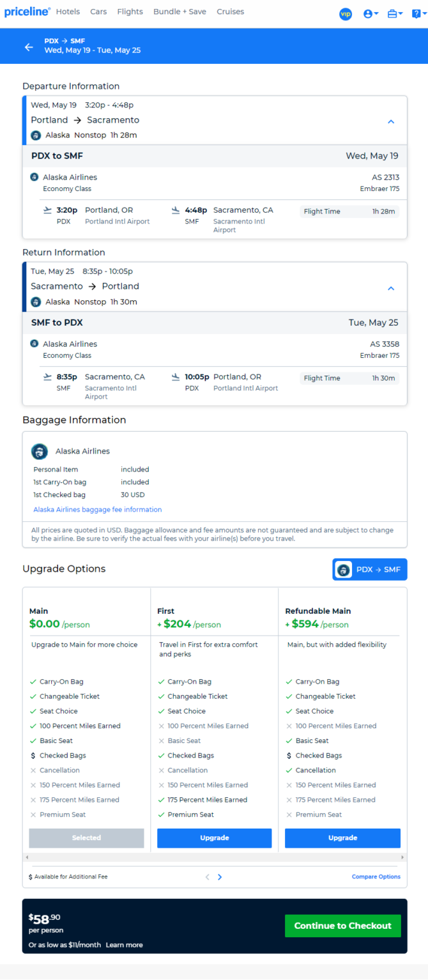
Task: Open the help question-mark menu
Action: click(x=418, y=13)
